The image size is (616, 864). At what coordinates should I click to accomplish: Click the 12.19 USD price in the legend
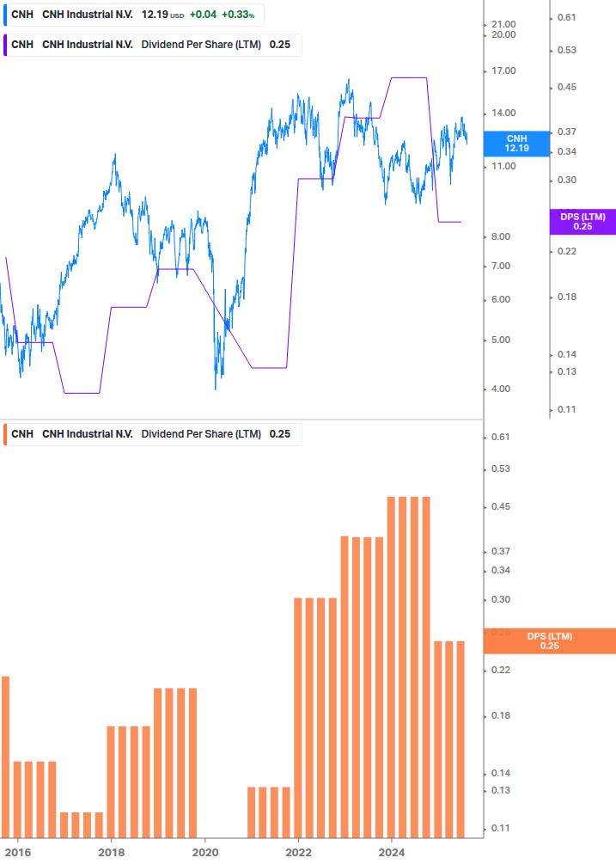(162, 15)
